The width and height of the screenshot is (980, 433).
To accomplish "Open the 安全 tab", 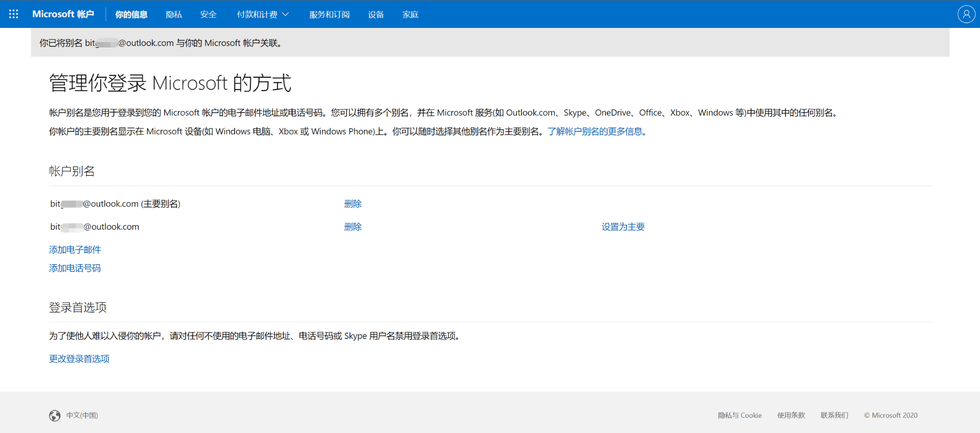I will click(208, 15).
